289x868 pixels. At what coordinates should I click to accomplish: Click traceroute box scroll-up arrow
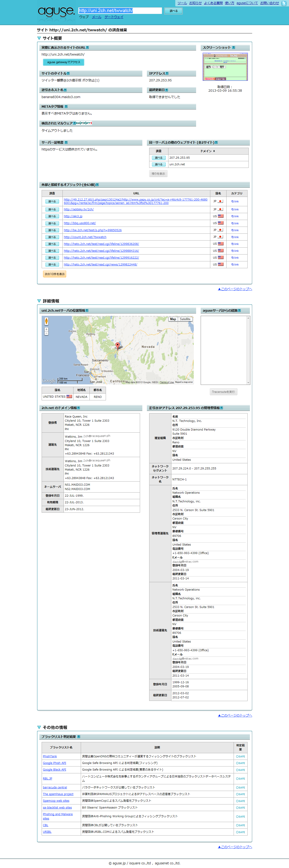click(x=248, y=318)
